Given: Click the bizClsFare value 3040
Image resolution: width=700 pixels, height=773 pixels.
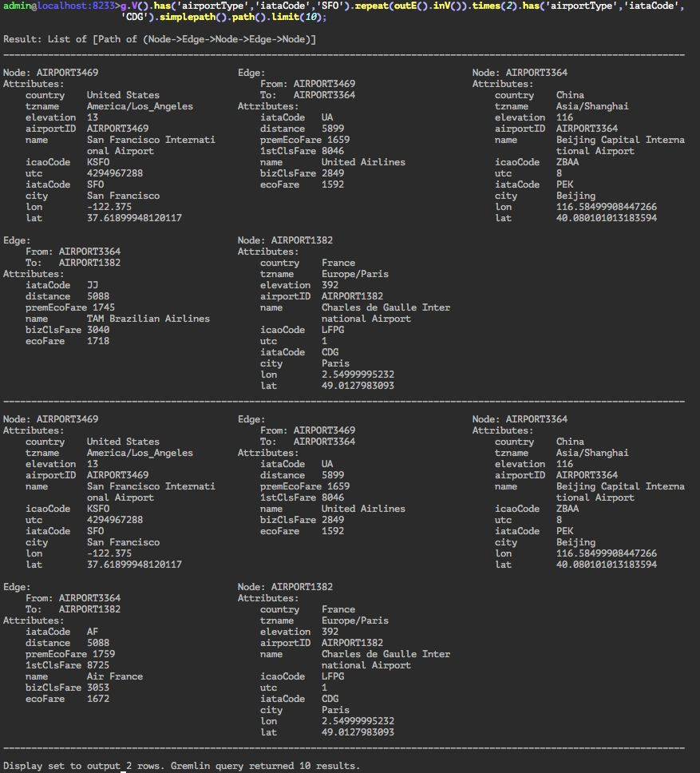Looking at the screenshot, I should [x=97, y=330].
